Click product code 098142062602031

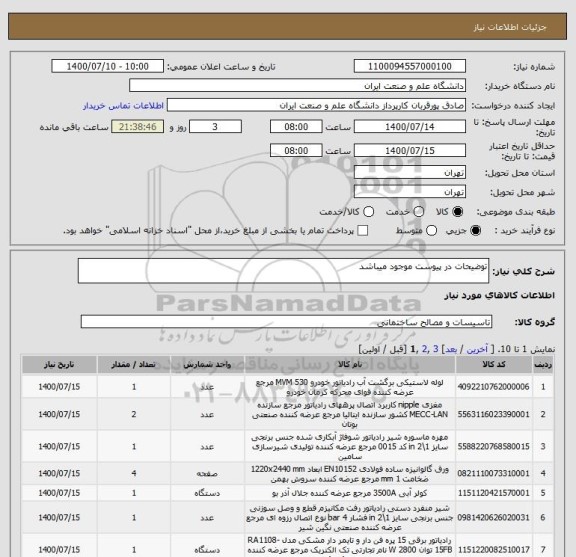pos(493,518)
